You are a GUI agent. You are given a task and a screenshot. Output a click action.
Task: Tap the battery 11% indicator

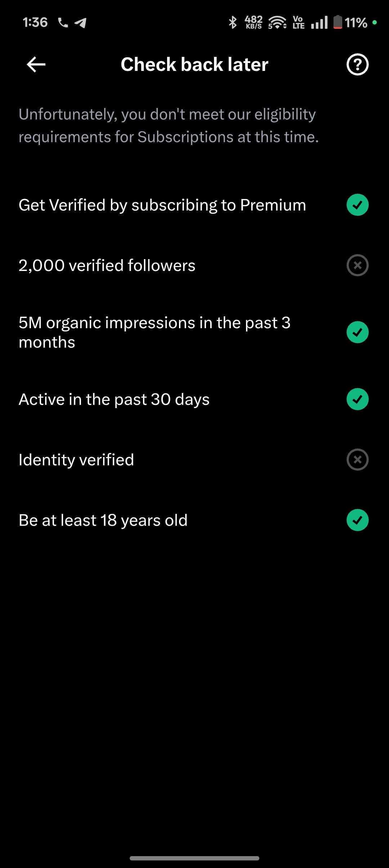[x=350, y=22]
